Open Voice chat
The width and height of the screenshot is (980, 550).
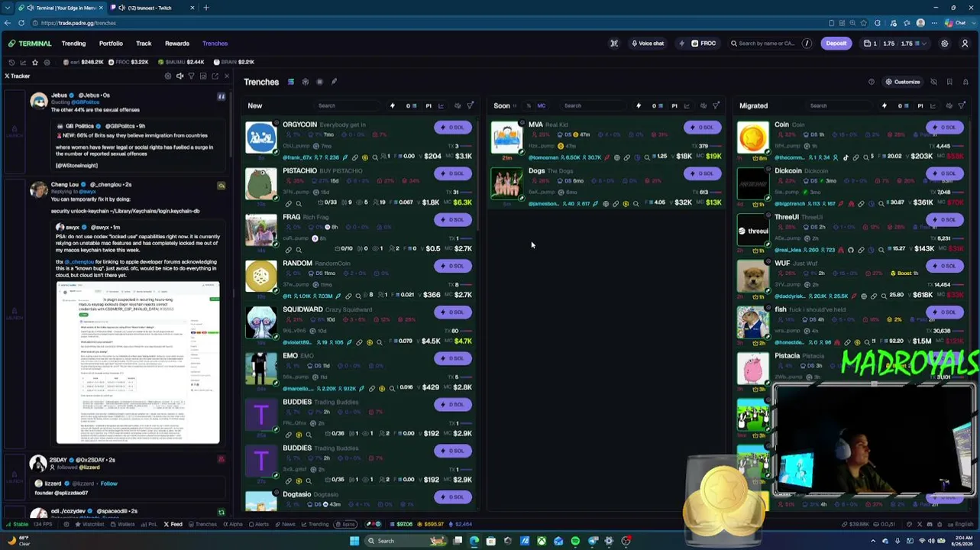pyautogui.click(x=648, y=44)
